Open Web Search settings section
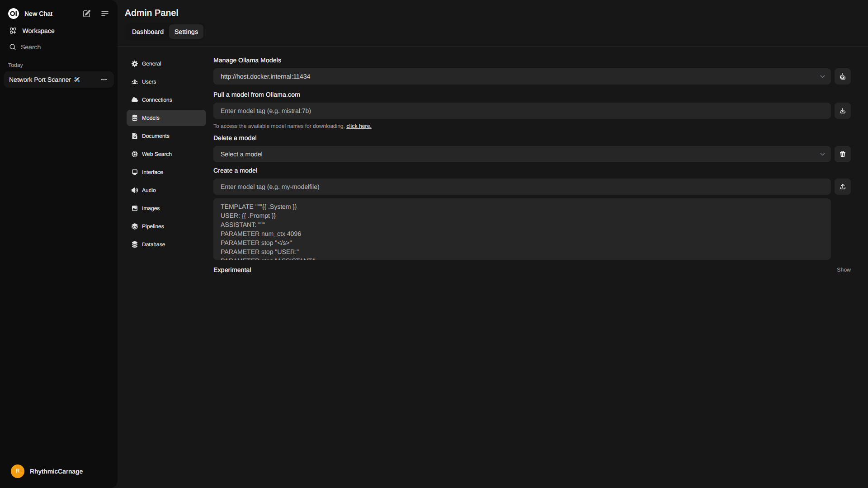This screenshot has width=868, height=488. coord(166,154)
